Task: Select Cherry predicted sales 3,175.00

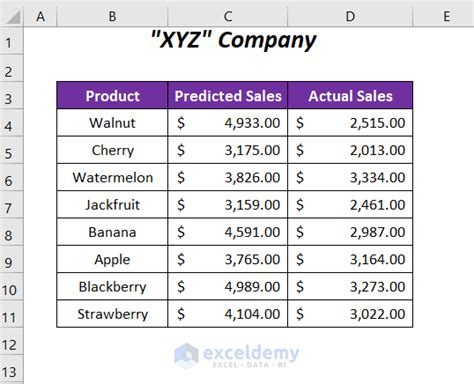Action: (x=228, y=150)
